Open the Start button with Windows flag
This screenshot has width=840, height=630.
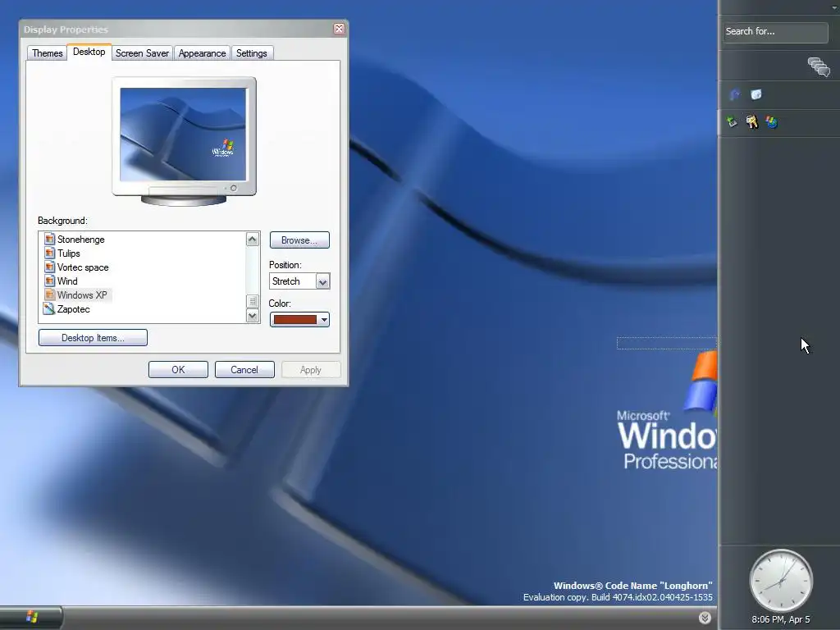click(x=31, y=617)
